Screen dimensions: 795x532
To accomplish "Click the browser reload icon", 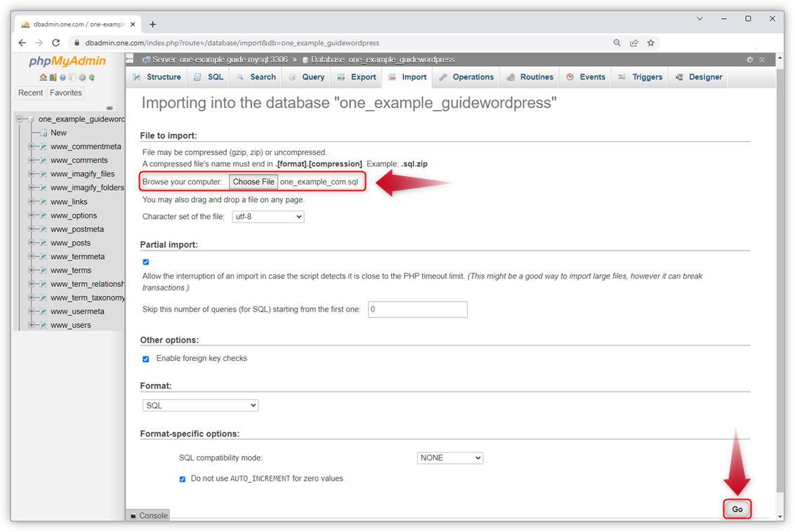I will pyautogui.click(x=56, y=43).
